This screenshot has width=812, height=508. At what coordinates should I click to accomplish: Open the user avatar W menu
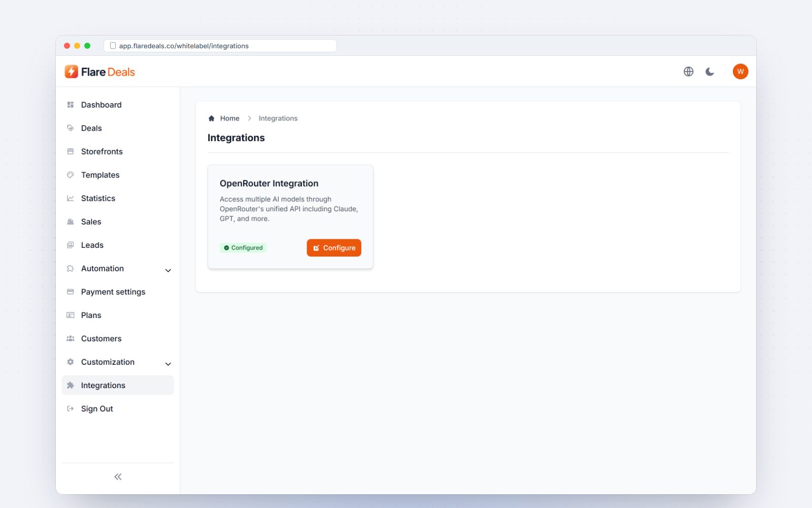(740, 72)
